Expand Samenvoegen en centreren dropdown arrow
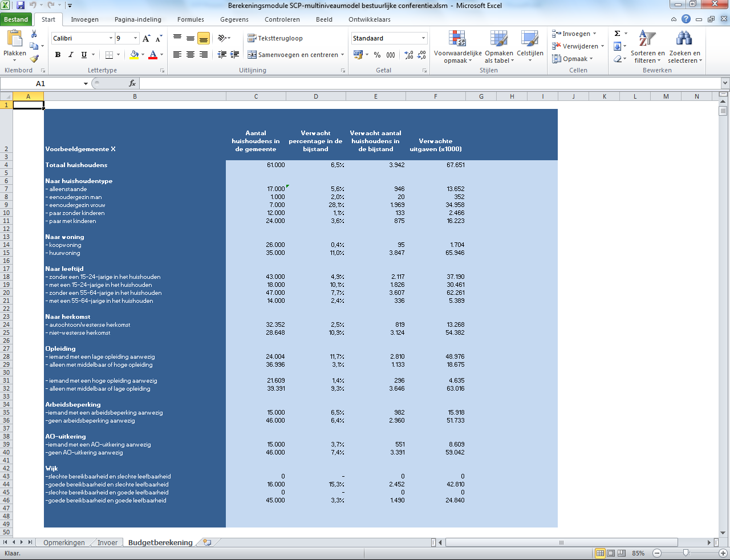Image resolution: width=730 pixels, height=560 pixels. (342, 55)
